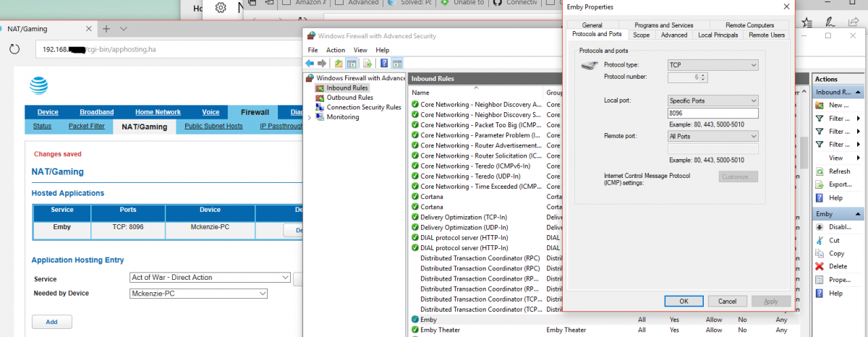Image resolution: width=868 pixels, height=337 pixels.
Task: Collapse the Emby actions section
Action: (x=859, y=214)
